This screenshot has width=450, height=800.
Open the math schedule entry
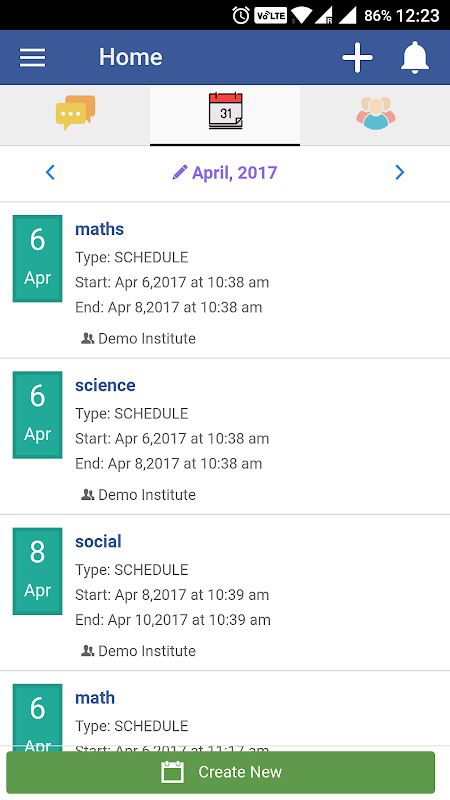pyautogui.click(x=225, y=711)
